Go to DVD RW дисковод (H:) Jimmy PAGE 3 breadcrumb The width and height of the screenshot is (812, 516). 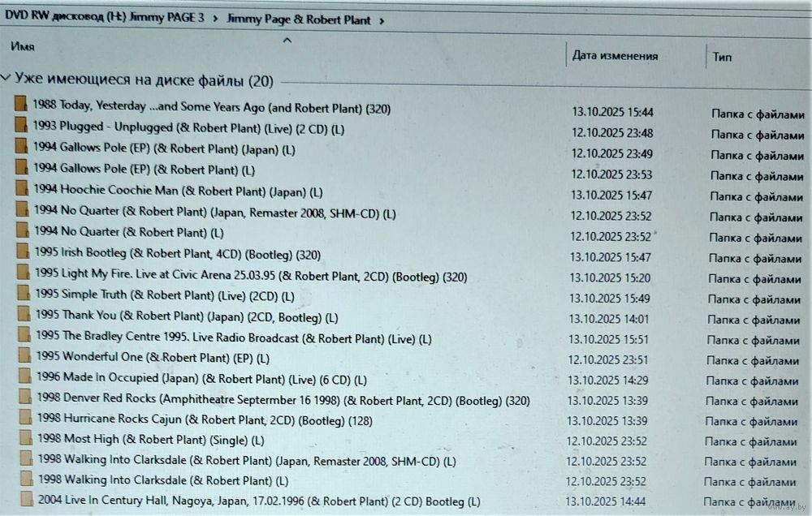point(104,18)
